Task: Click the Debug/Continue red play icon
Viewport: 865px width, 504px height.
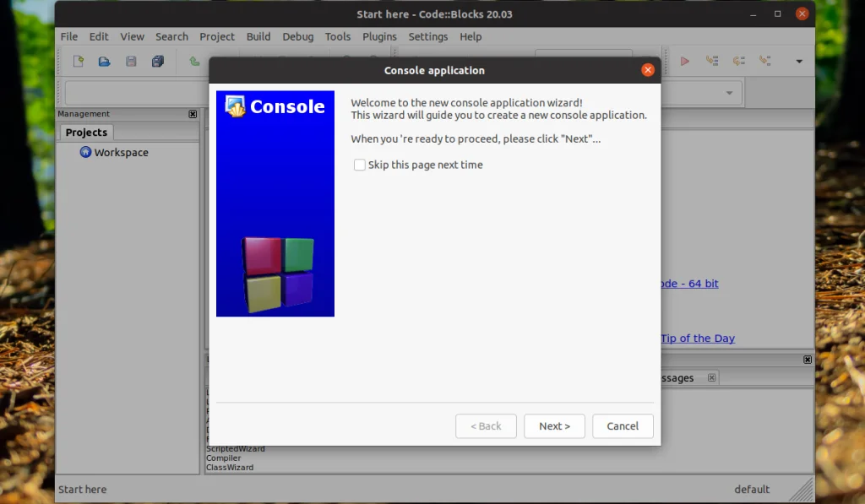Action: (684, 62)
